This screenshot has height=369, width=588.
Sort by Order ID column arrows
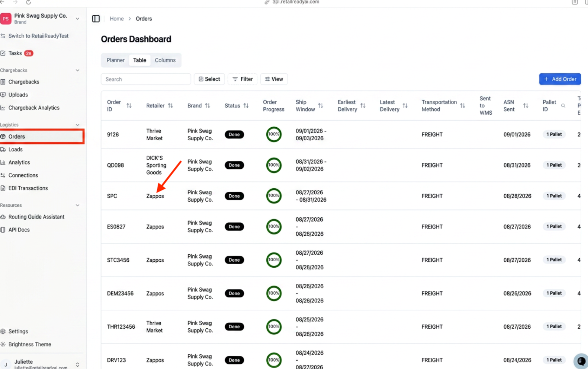[129, 106]
